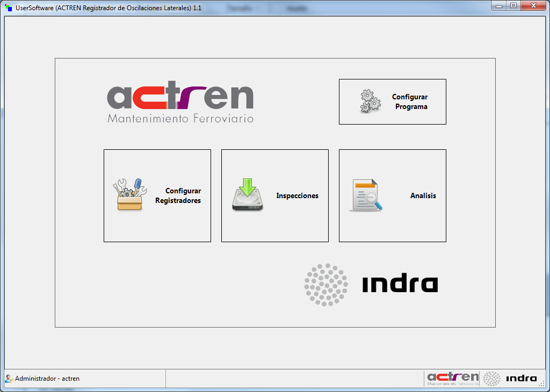Open Configurar Registradores
Image resolution: width=550 pixels, height=392 pixels.
pos(157,195)
